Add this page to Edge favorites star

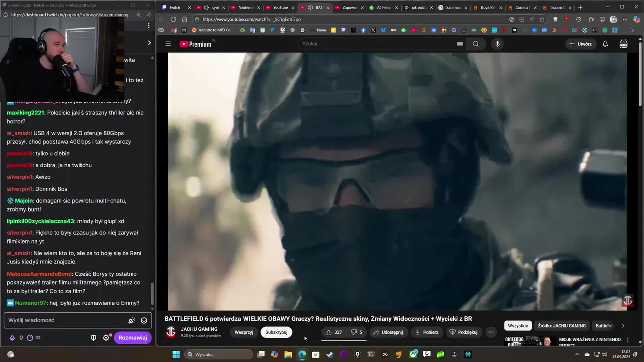[542, 19]
